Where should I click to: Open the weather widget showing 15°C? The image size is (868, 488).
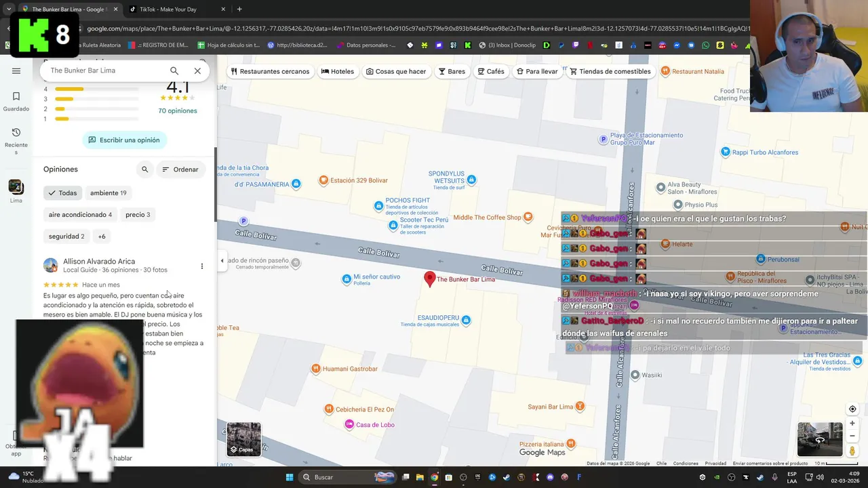[x=24, y=477]
